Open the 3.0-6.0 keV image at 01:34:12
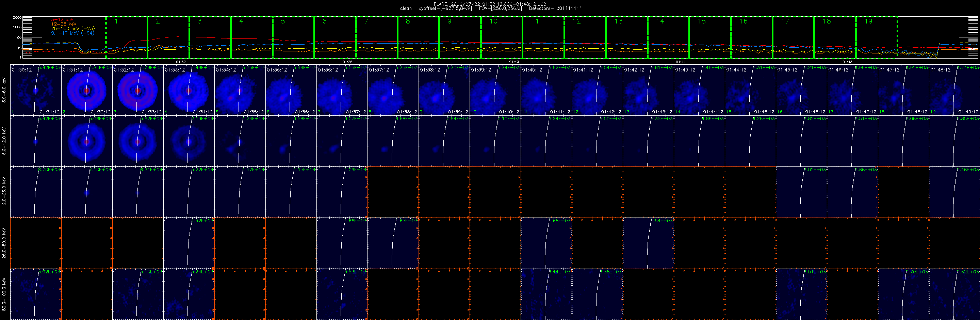 coord(240,90)
